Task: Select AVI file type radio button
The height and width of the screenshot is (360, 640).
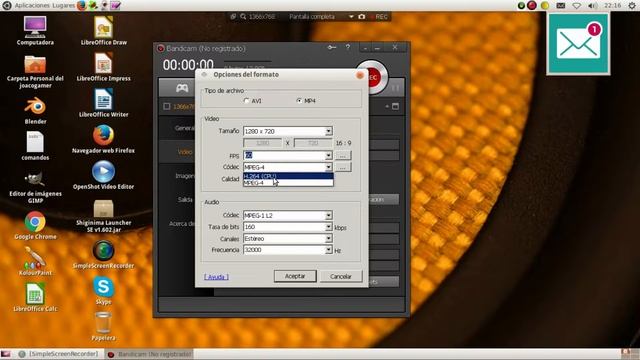Action: click(246, 100)
